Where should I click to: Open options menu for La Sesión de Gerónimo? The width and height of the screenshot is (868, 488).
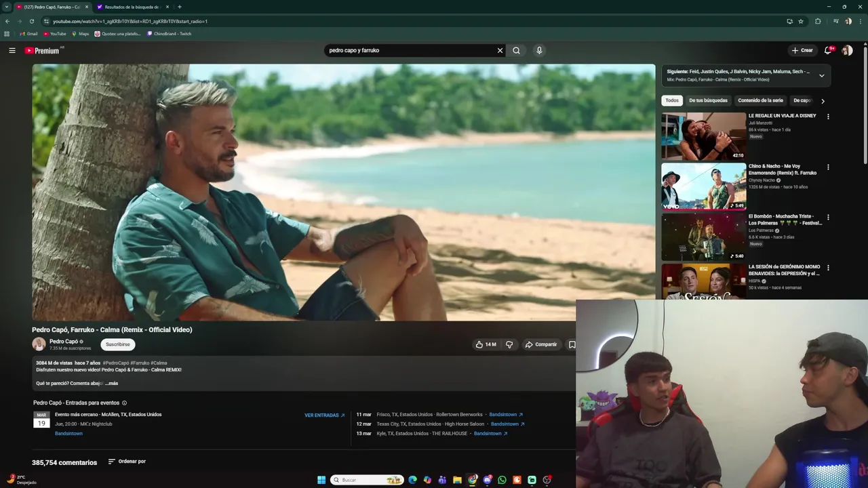point(827,268)
